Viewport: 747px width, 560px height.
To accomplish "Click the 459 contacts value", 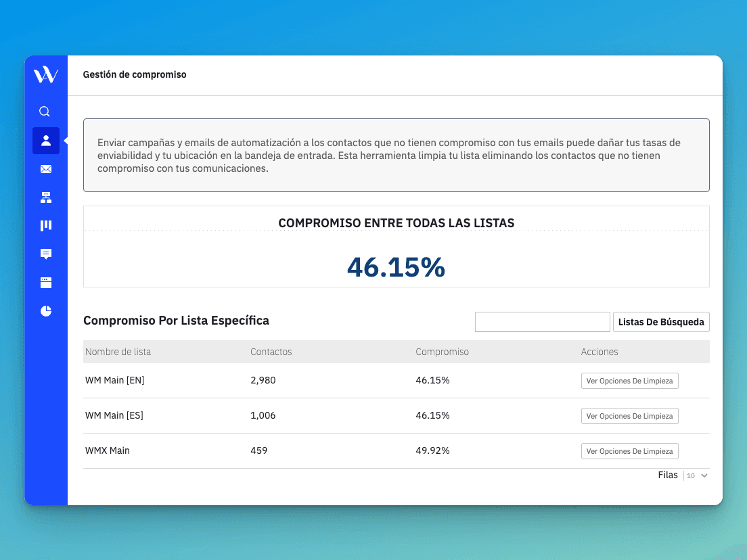I will 258,450.
